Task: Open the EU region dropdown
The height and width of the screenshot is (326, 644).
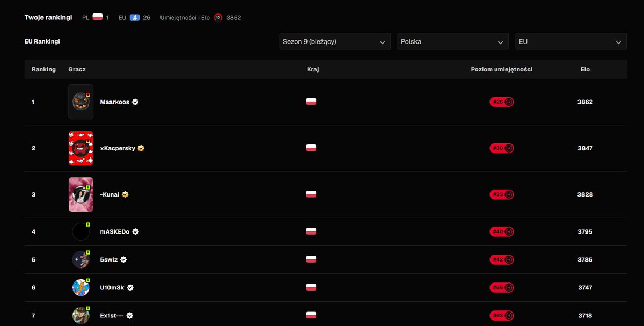Action: pyautogui.click(x=571, y=41)
